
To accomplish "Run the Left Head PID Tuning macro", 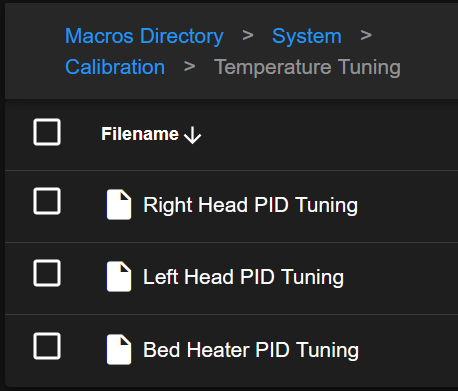I will click(x=243, y=277).
